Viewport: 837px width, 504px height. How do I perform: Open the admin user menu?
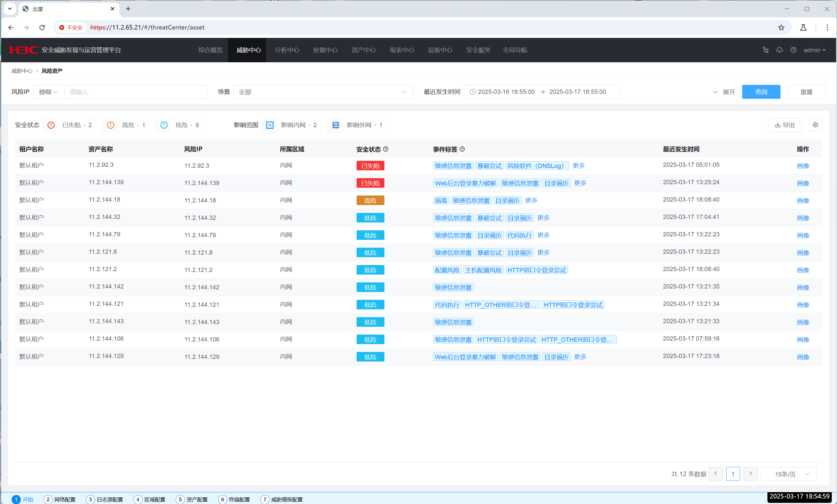point(814,50)
